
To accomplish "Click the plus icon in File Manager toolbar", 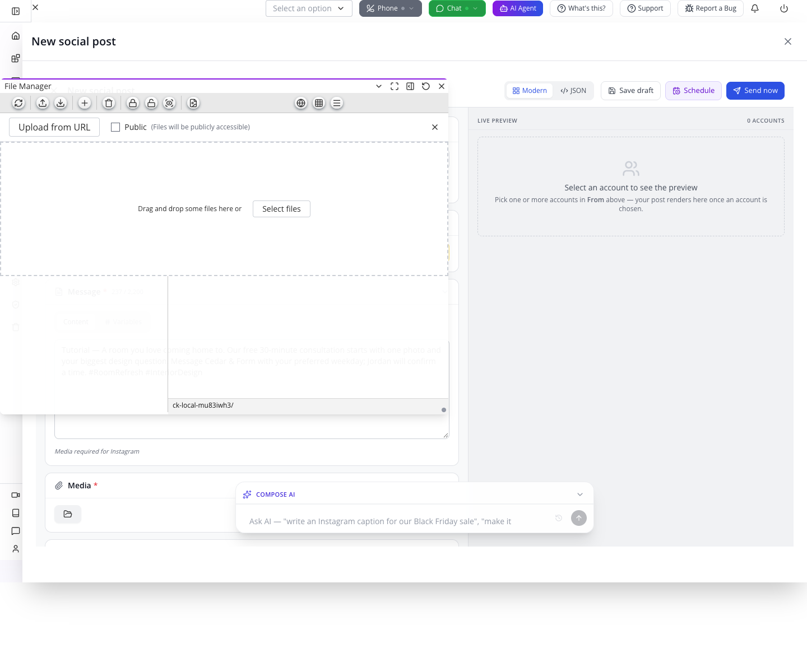I will point(85,103).
